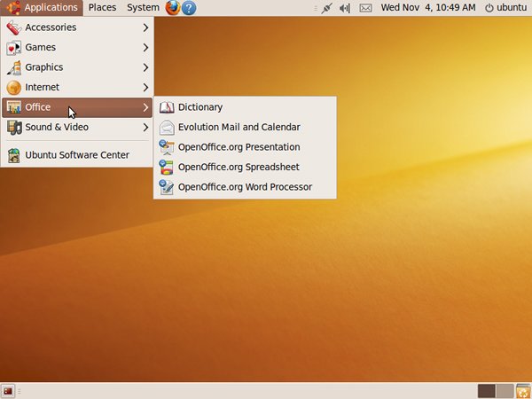Open the Trash icon in bottom panel
The height and width of the screenshot is (399, 532).
tap(523, 391)
